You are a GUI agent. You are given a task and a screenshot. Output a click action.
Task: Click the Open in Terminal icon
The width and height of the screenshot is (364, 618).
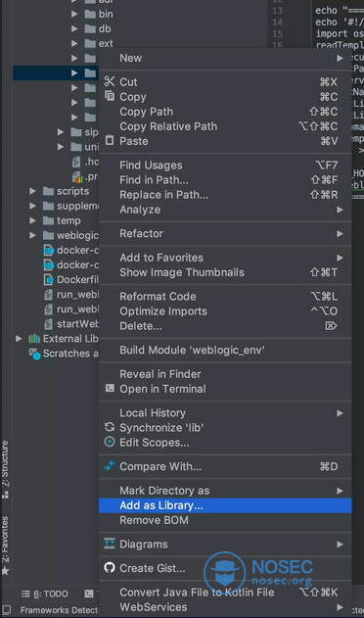pyautogui.click(x=110, y=389)
